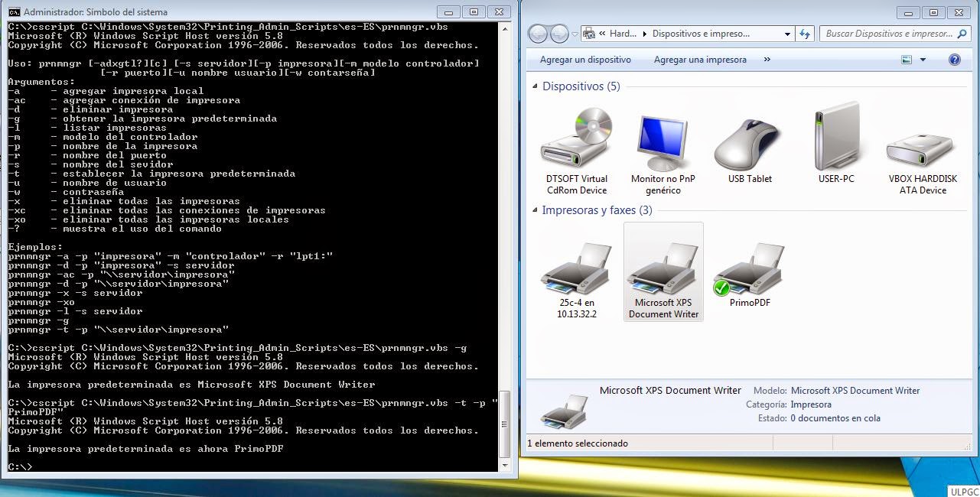Select the 25c-4 en 10.13.32.2 printer
Screen dimensions: 980x497
(x=576, y=280)
